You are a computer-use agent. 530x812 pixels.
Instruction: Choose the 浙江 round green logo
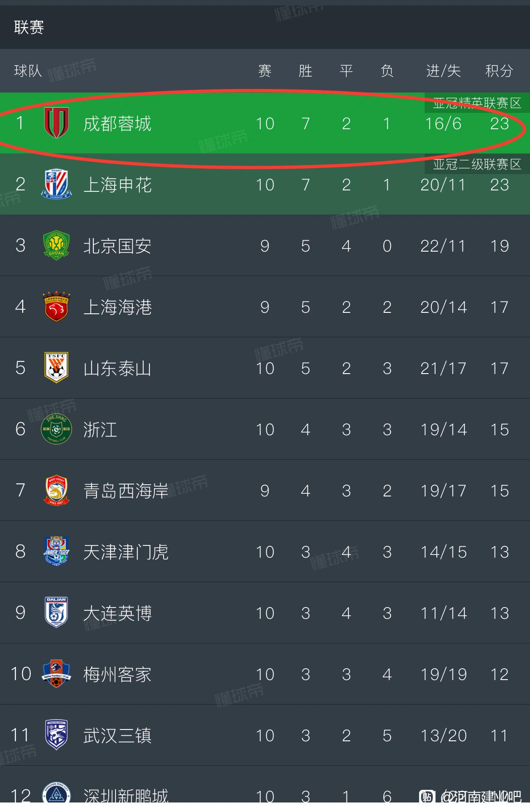57,429
